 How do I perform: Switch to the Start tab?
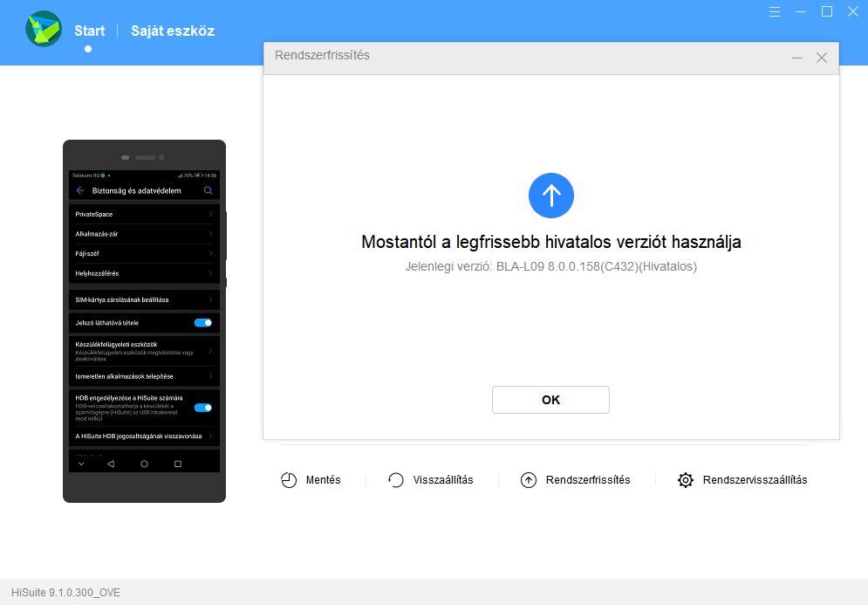[x=89, y=31]
